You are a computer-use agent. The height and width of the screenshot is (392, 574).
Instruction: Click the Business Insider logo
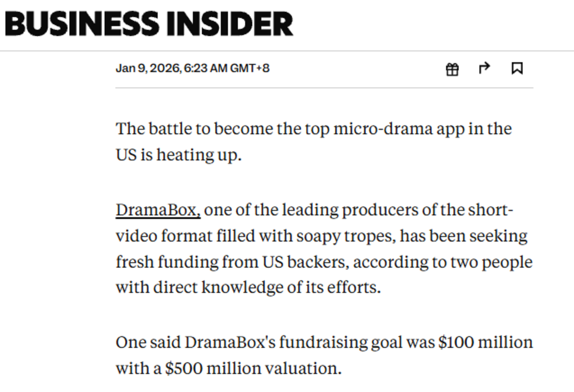click(149, 24)
